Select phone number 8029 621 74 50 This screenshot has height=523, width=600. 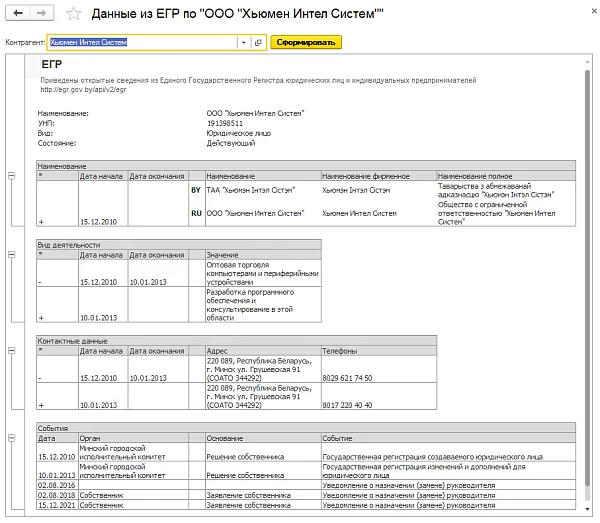tap(347, 378)
